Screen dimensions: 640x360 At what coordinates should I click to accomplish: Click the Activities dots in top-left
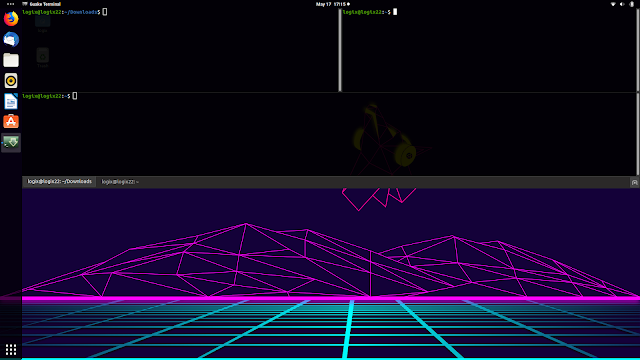11,4
